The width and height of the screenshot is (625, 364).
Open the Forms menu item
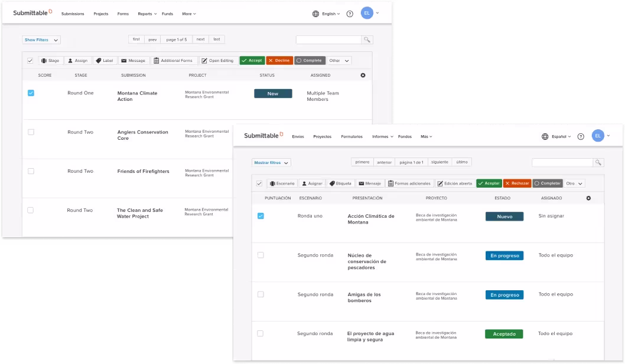123,14
